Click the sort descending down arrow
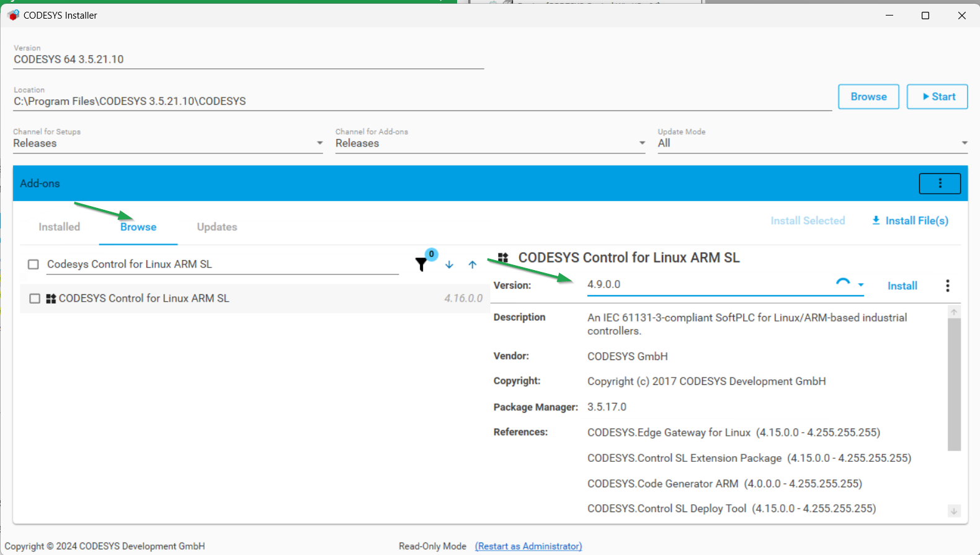This screenshot has width=980, height=555. coord(449,265)
